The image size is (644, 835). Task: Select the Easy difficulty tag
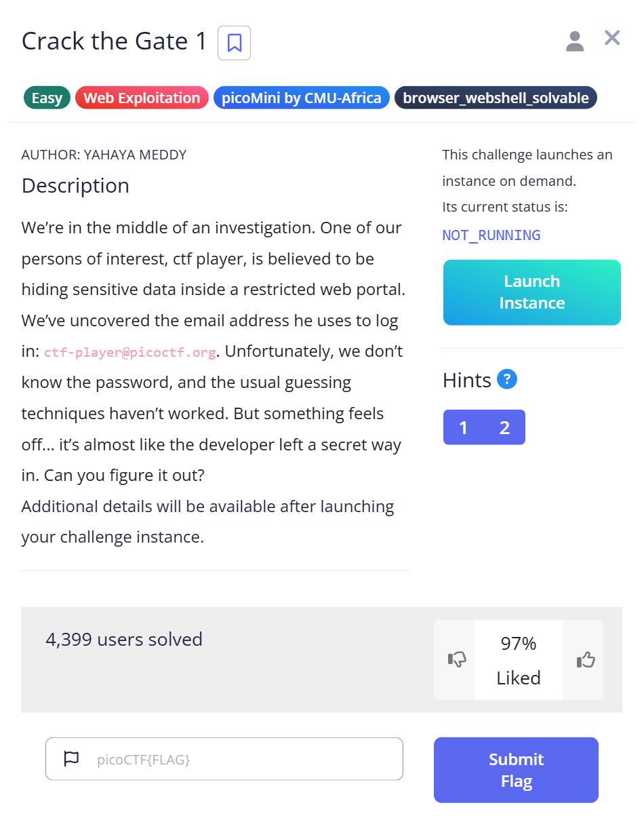click(x=47, y=98)
